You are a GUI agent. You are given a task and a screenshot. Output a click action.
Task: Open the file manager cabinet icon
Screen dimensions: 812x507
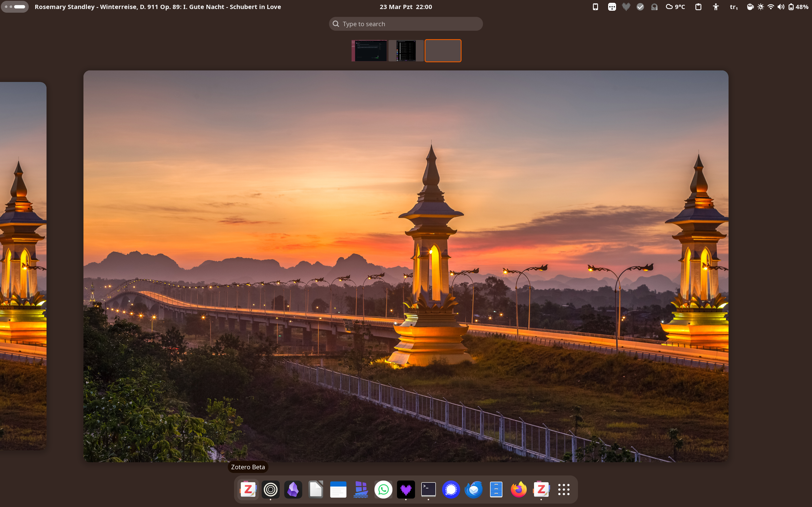point(496,490)
